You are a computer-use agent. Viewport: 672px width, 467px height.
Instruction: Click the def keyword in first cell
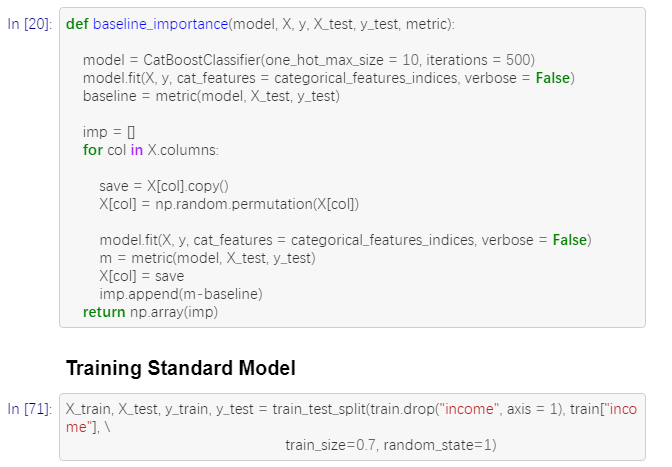click(x=77, y=23)
